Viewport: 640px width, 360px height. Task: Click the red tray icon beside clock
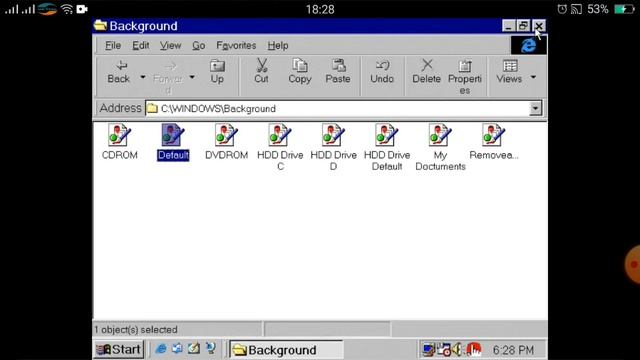click(473, 350)
